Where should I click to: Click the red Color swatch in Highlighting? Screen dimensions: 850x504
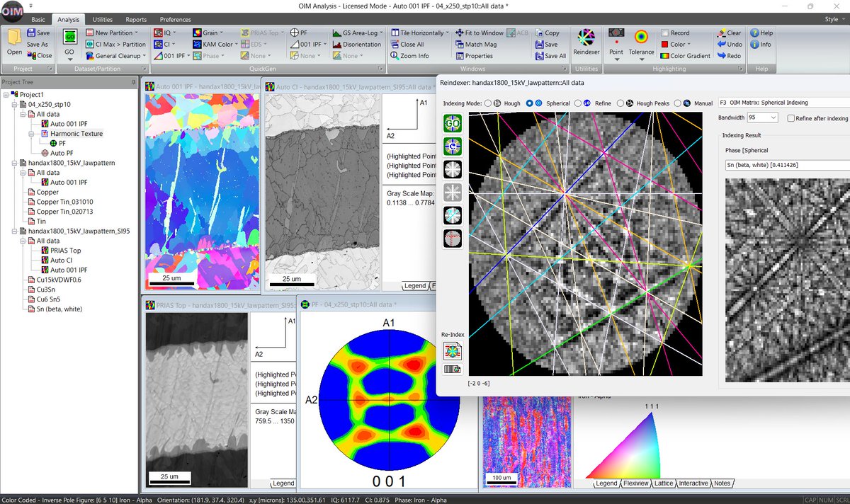(664, 44)
